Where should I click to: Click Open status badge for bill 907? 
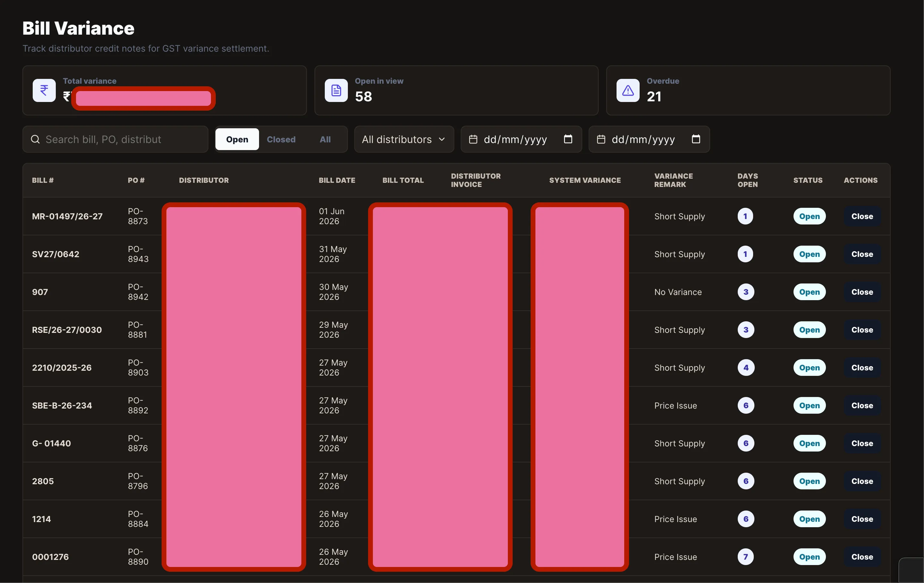[x=809, y=292]
